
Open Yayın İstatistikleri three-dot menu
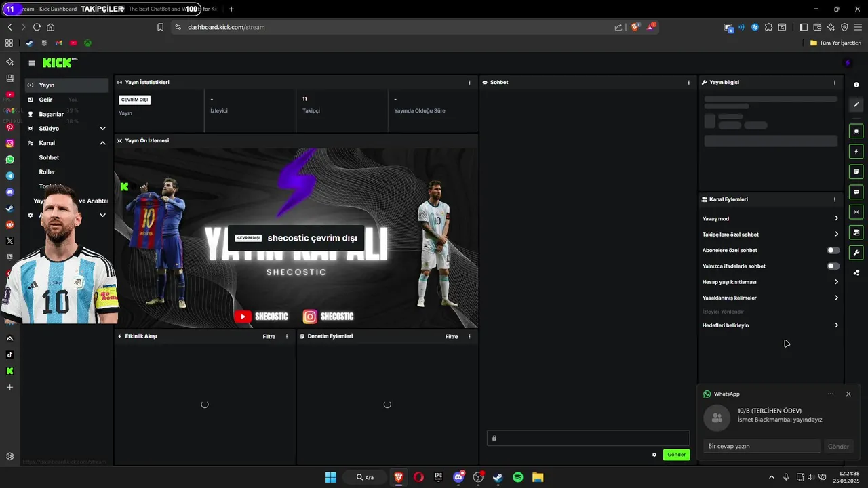(x=469, y=82)
